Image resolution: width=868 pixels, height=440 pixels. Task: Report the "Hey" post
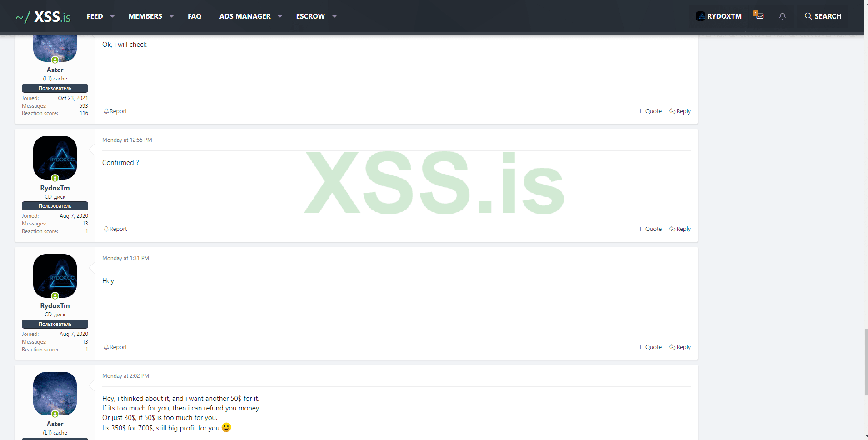[115, 347]
